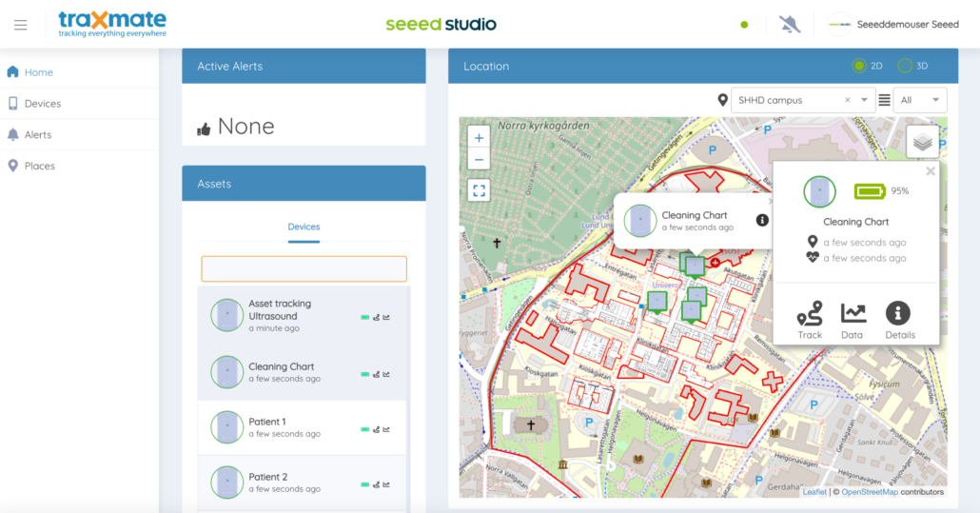Click the muted notification bell icon
This screenshot has height=513, width=980.
click(789, 25)
